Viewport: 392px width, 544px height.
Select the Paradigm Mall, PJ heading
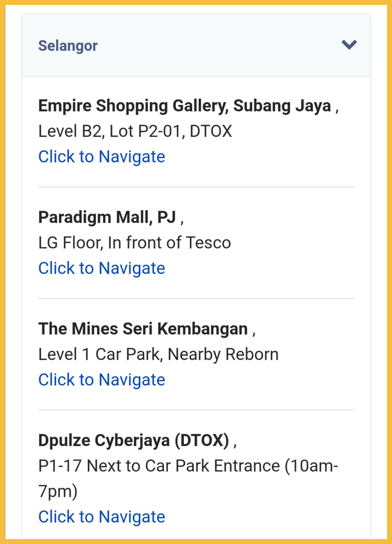click(107, 217)
